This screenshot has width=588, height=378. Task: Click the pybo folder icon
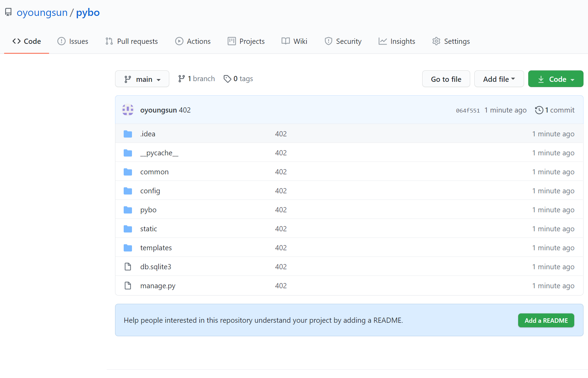pyautogui.click(x=128, y=210)
